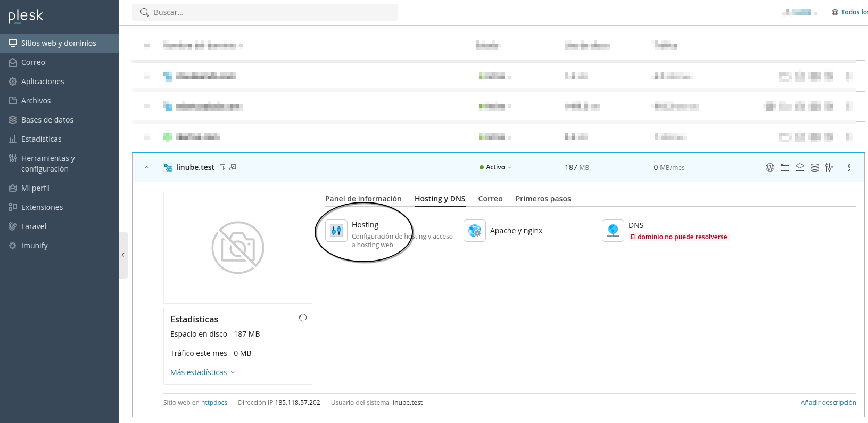Image resolution: width=868 pixels, height=423 pixels.
Task: Open Estadísticas in the sidebar
Action: tap(60, 139)
